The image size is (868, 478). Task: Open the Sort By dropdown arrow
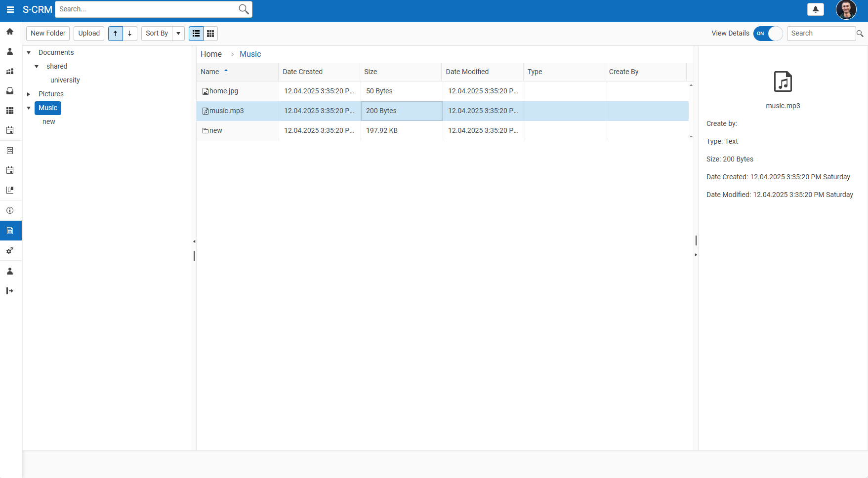click(178, 33)
